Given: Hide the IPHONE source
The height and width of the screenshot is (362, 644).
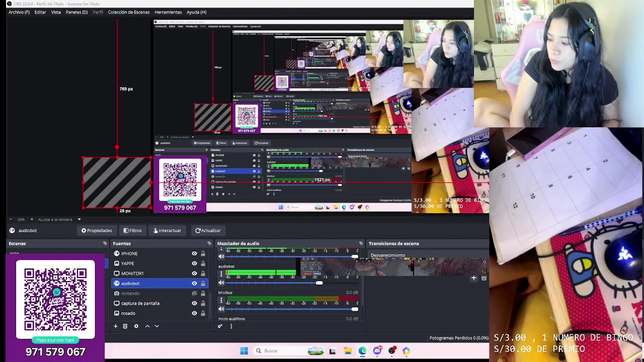Looking at the screenshot, I should tap(194, 253).
